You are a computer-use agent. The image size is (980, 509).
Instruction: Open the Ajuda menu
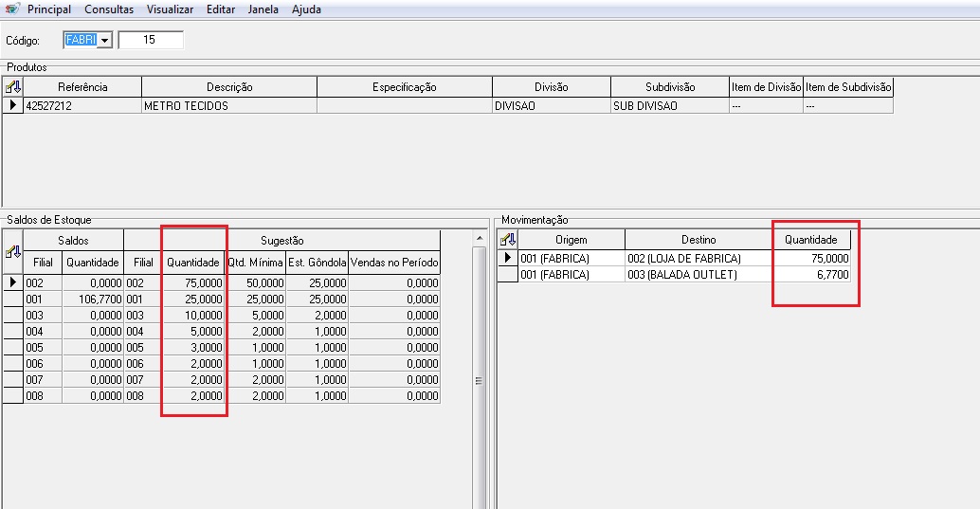(x=306, y=9)
